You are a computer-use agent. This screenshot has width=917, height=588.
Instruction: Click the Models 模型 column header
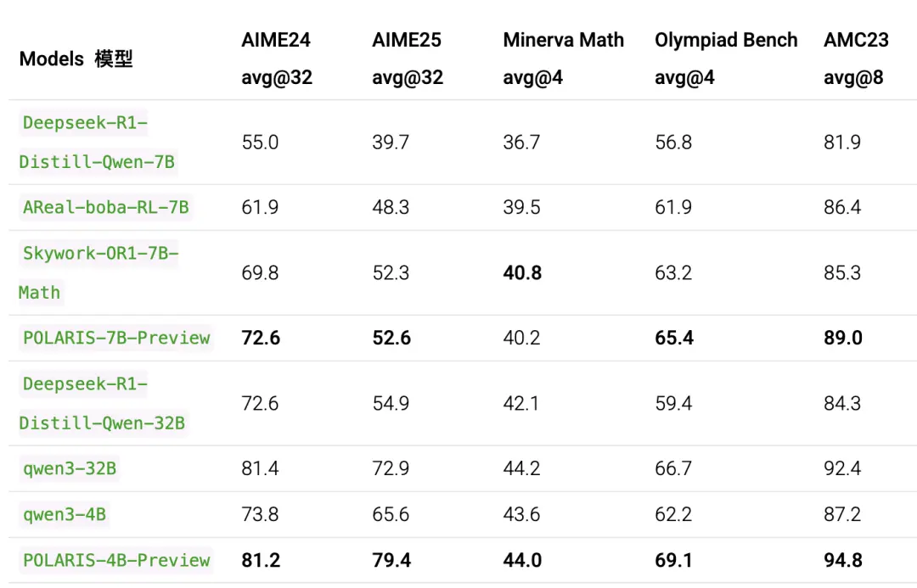coord(76,59)
